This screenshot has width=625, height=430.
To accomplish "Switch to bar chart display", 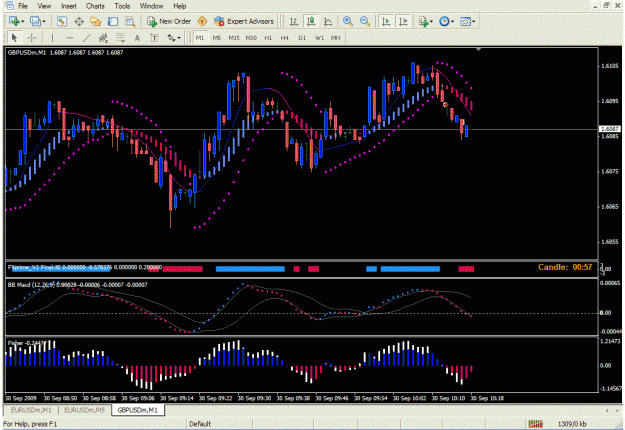I will pyautogui.click(x=294, y=22).
